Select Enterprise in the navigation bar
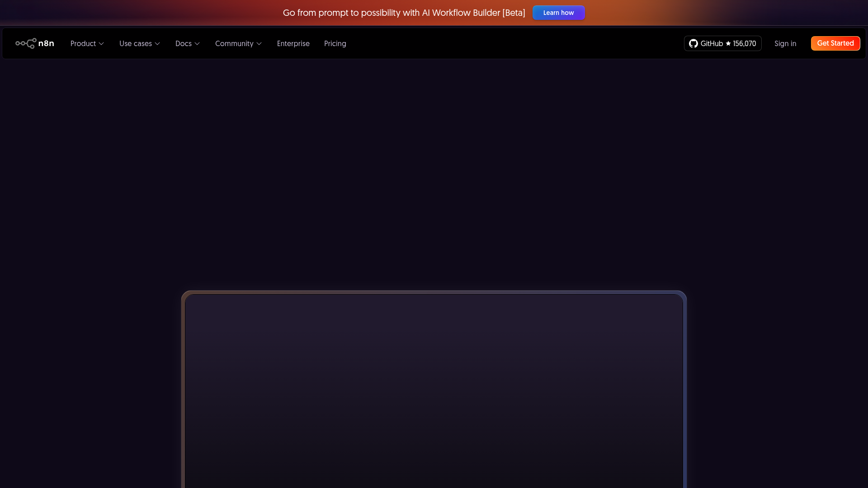Viewport: 868px width, 488px height. pyautogui.click(x=293, y=43)
